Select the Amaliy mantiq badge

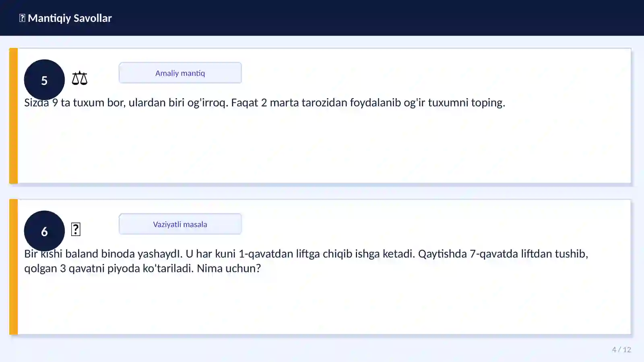[180, 73]
